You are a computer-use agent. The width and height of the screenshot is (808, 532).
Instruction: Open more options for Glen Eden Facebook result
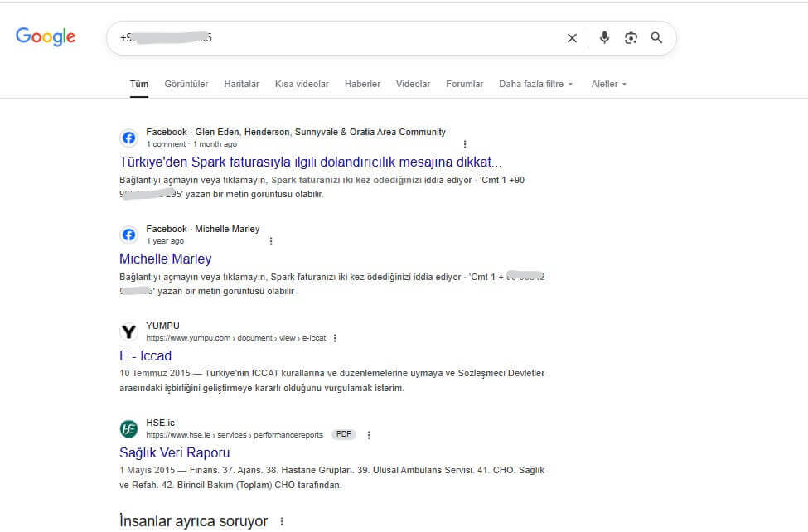pos(465,144)
